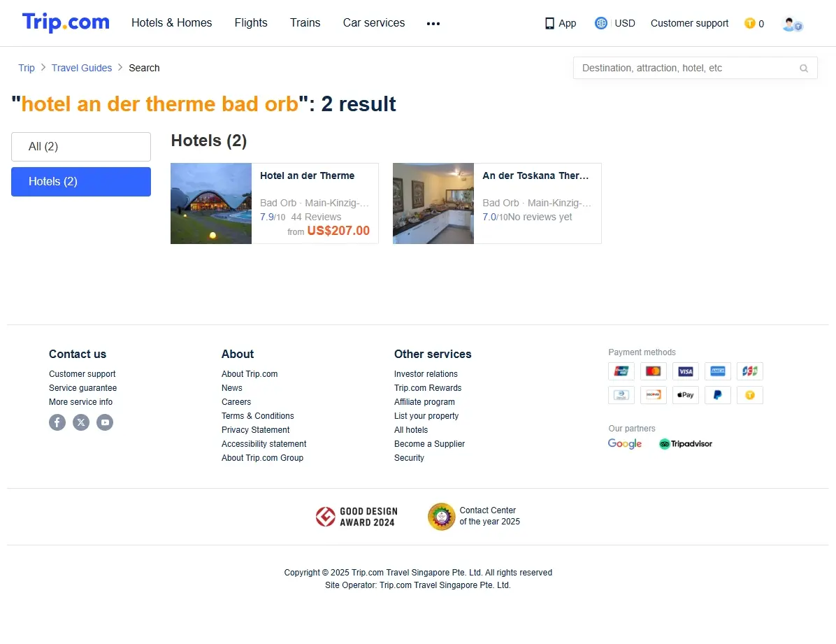Open the Trains menu
836x644 pixels.
coord(305,23)
